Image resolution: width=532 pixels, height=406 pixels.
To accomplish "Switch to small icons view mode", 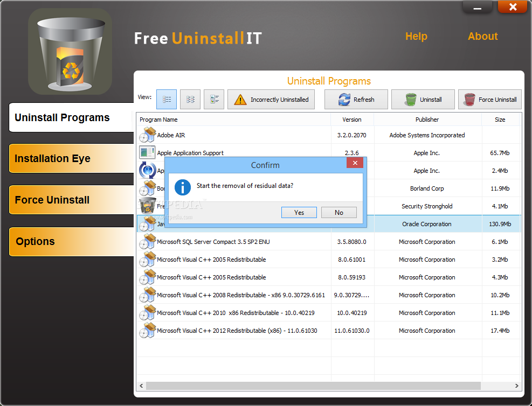I will pos(190,99).
